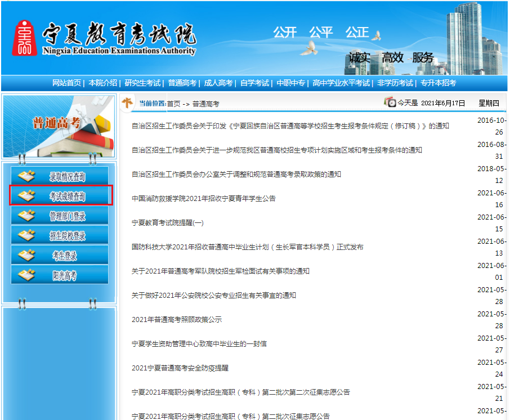
Task: Click the 普通高考 breadcrumb text
Action: [x=206, y=104]
